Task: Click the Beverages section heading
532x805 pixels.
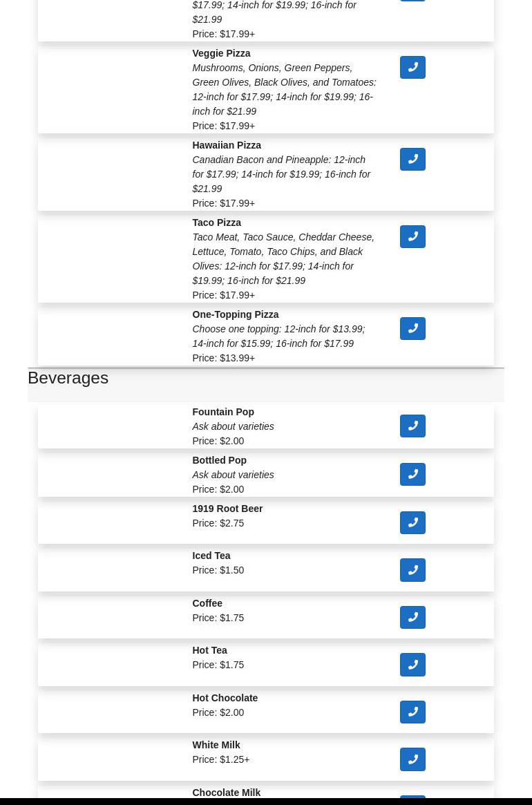Action: 68,378
